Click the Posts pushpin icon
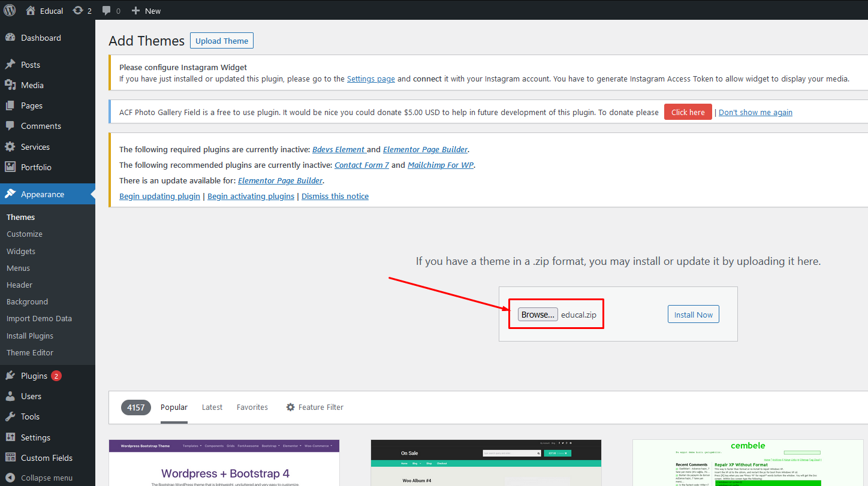This screenshot has width=868, height=486. click(x=10, y=65)
